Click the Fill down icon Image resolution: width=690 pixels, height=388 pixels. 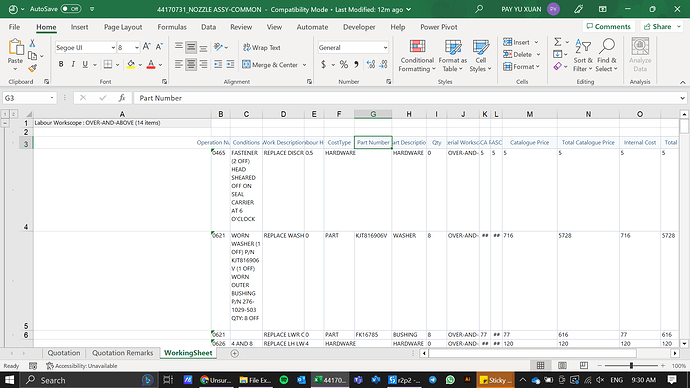tap(558, 54)
